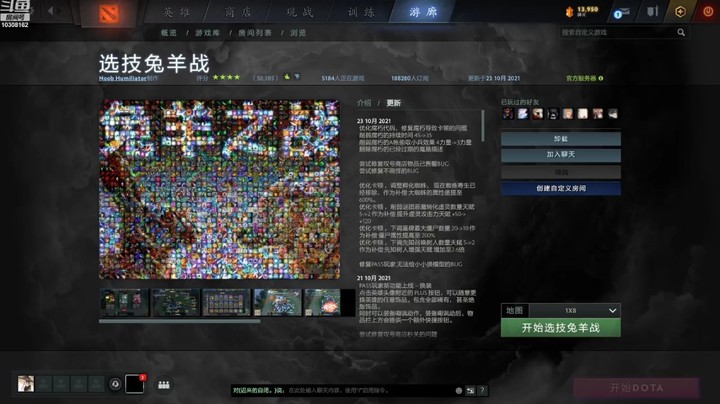The height and width of the screenshot is (404, 720).
Task: Click the red power quit icon
Action: (x=708, y=11)
